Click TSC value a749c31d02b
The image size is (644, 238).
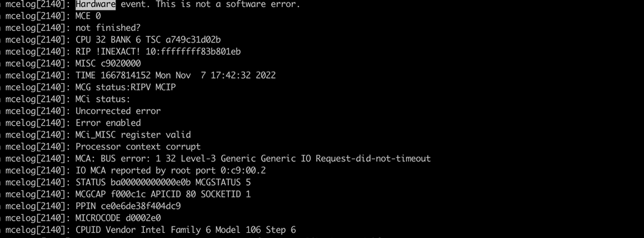193,40
